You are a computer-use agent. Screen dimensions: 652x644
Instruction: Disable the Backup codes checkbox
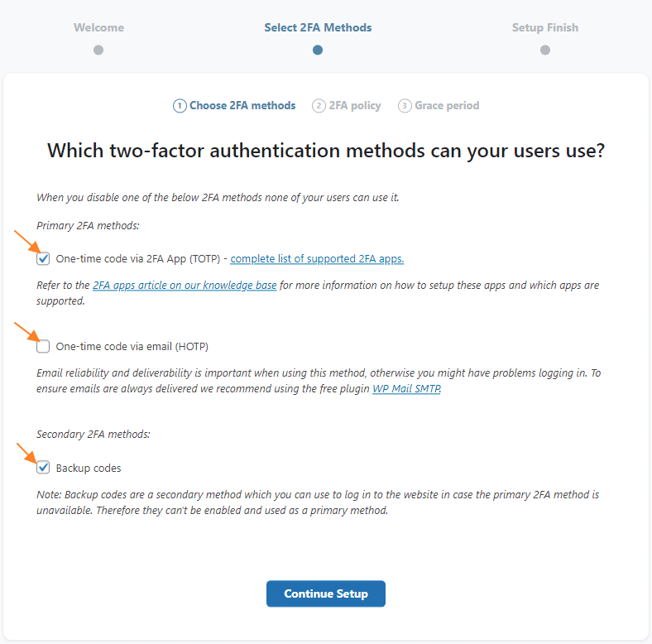tap(44, 469)
